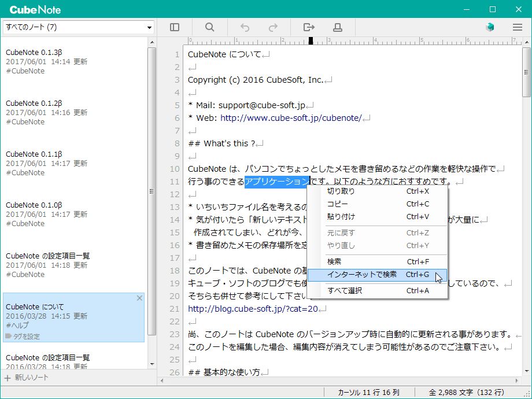Viewport: 532px width, 399px height.
Task: Click the redo arrow in toolbar
Action: click(x=273, y=27)
